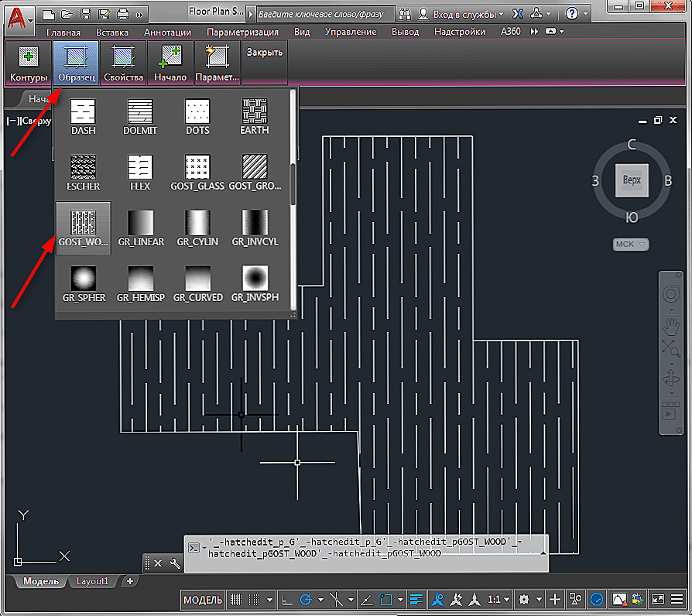Click the steering wheel navigation icon
692x616 pixels.
click(x=671, y=294)
